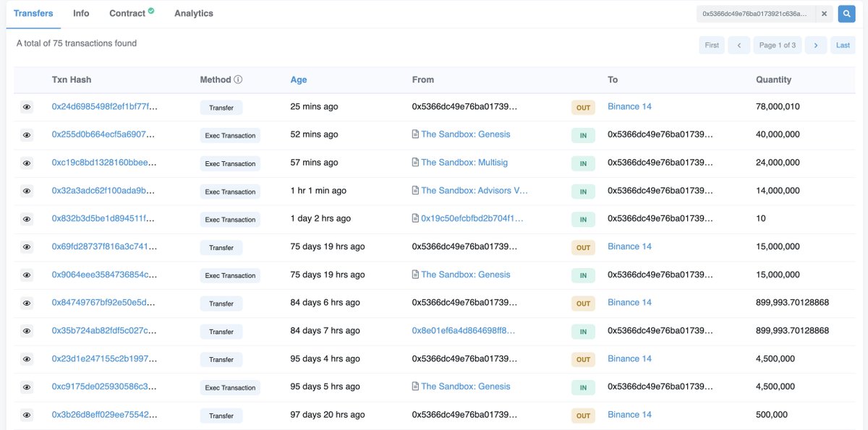Open The Sandbox: Genesis in 75 days 19 hrs row
The height and width of the screenshot is (430, 868).
465,275
